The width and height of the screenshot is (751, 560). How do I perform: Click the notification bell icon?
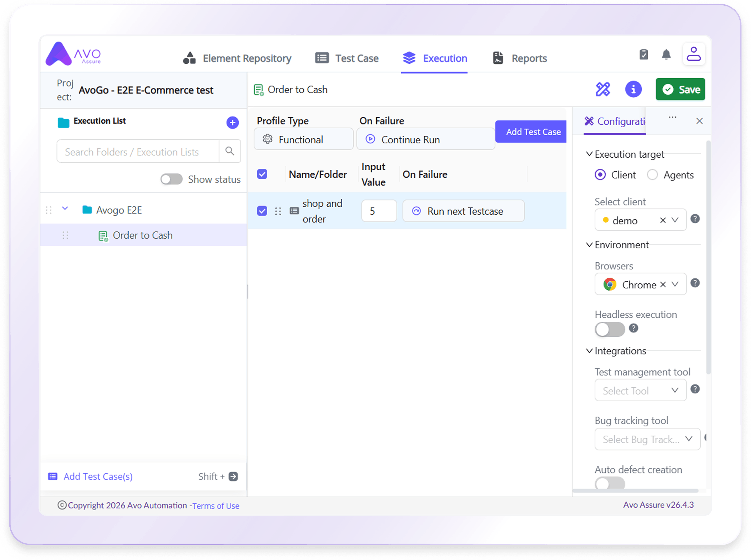tap(666, 54)
